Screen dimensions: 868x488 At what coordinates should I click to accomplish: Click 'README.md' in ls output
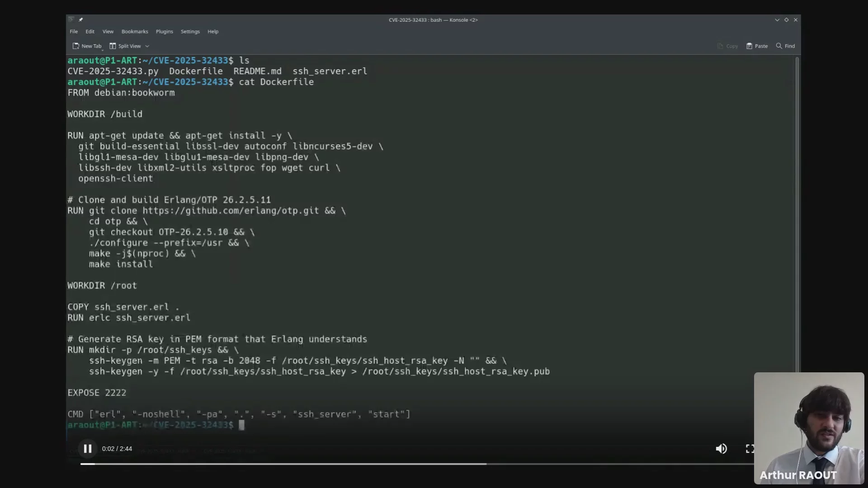click(x=257, y=71)
